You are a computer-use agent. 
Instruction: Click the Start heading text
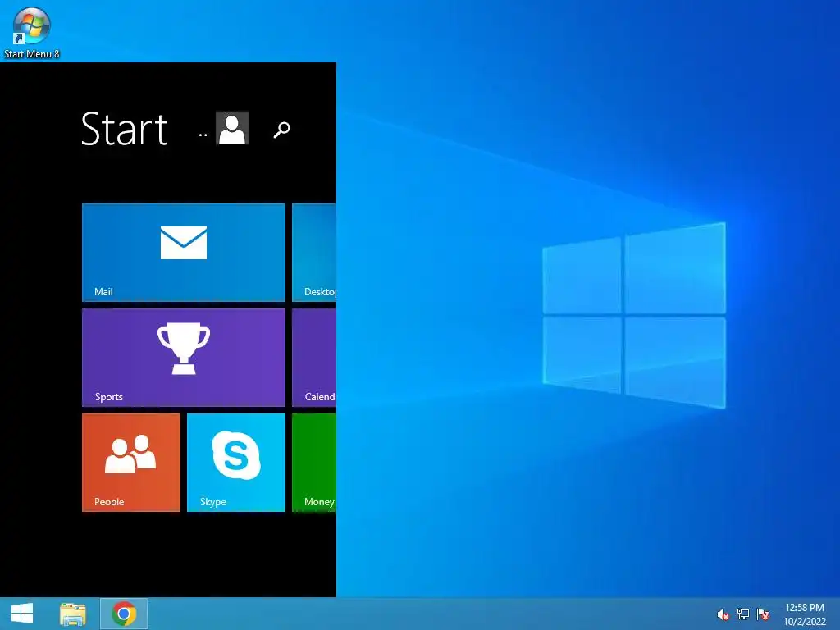(x=125, y=129)
